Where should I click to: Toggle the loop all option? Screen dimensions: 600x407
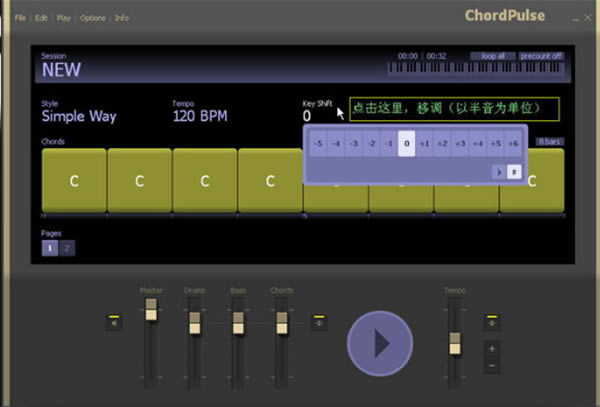point(493,56)
